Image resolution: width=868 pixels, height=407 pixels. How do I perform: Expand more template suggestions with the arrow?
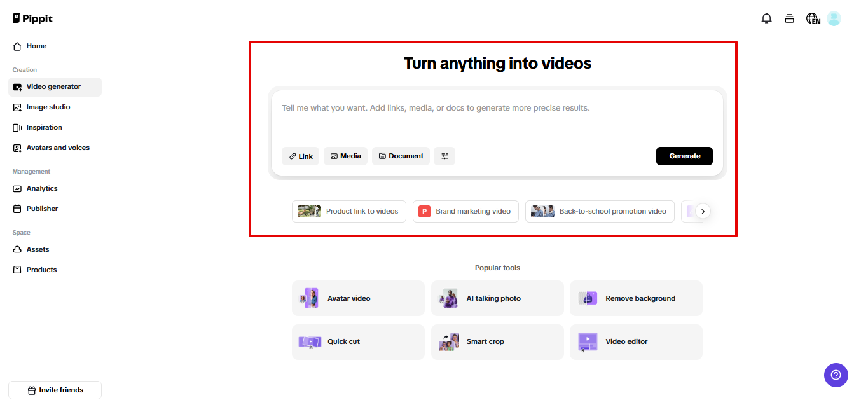(x=703, y=211)
